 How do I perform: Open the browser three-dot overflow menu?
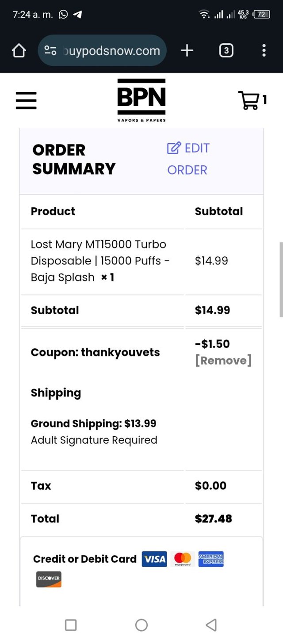pyautogui.click(x=264, y=51)
